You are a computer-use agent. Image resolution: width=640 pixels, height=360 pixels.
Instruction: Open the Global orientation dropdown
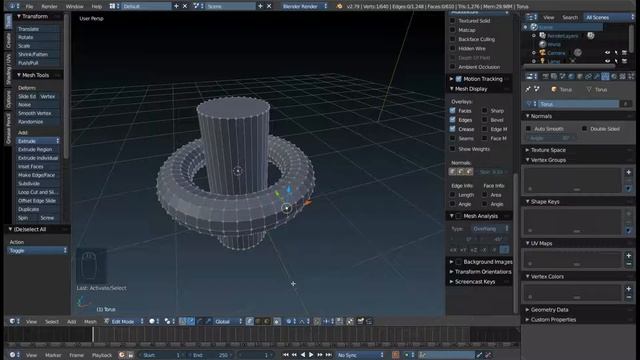(x=228, y=321)
